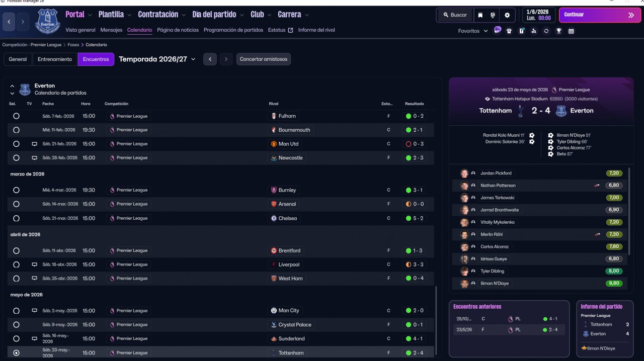
Task: Open the Día del partido dropdown menu
Action: tap(218, 15)
